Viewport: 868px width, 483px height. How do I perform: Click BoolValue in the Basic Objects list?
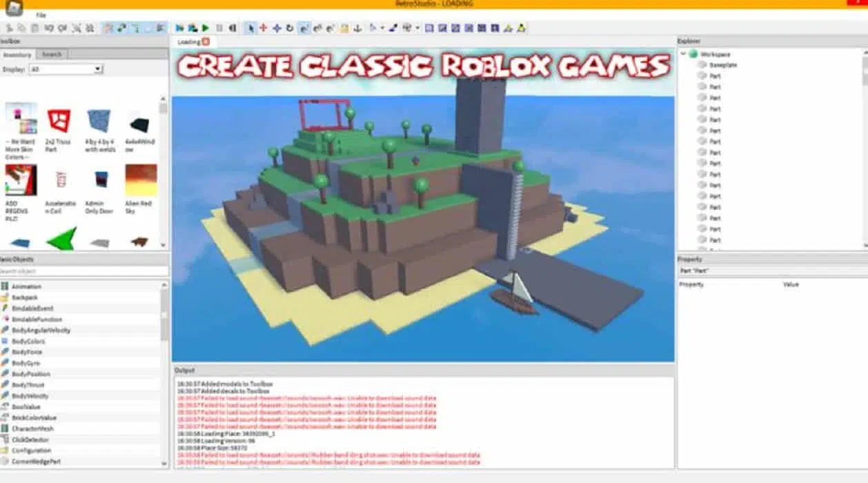(26, 407)
